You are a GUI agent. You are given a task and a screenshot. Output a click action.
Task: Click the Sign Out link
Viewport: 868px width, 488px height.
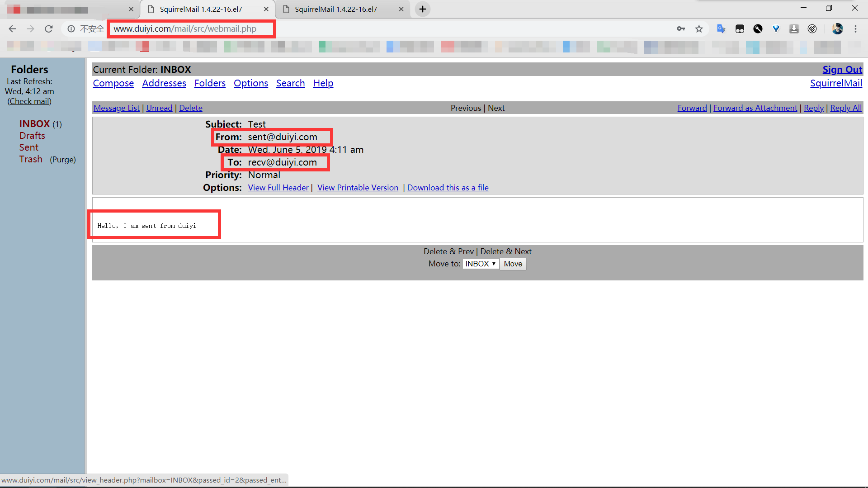pyautogui.click(x=842, y=70)
